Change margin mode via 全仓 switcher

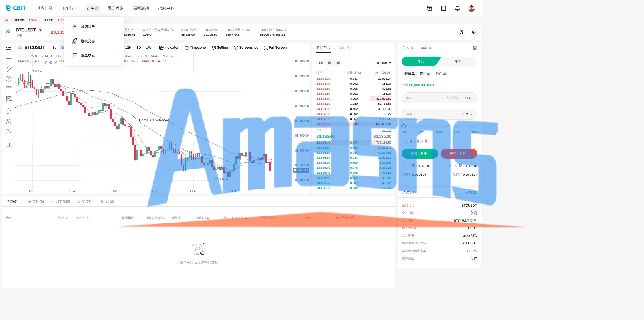pos(408,48)
